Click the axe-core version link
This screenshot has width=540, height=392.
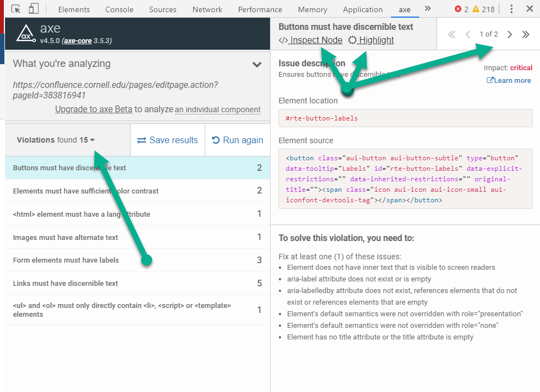[x=78, y=41]
